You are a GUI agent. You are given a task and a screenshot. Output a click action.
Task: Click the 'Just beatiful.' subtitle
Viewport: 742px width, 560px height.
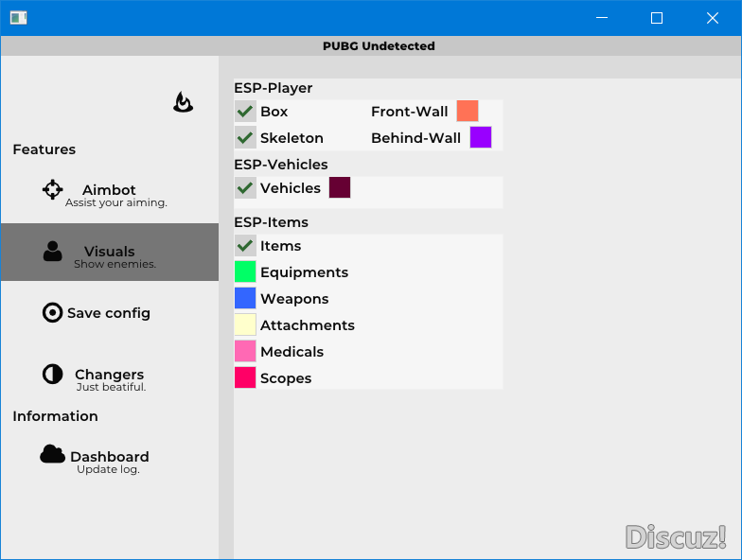tap(112, 387)
